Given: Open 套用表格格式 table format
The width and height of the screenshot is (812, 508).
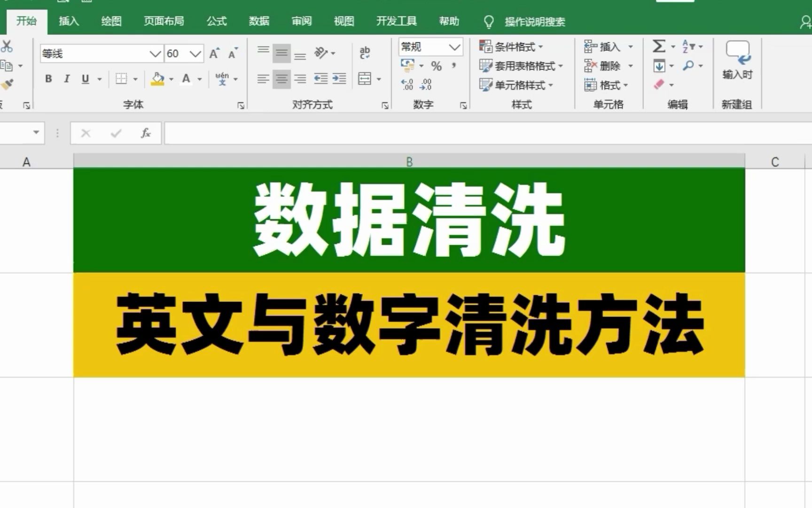Looking at the screenshot, I should click(x=521, y=66).
